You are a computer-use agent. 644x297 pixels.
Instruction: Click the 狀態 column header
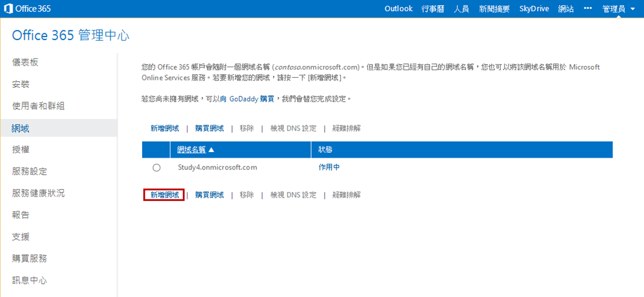click(325, 149)
